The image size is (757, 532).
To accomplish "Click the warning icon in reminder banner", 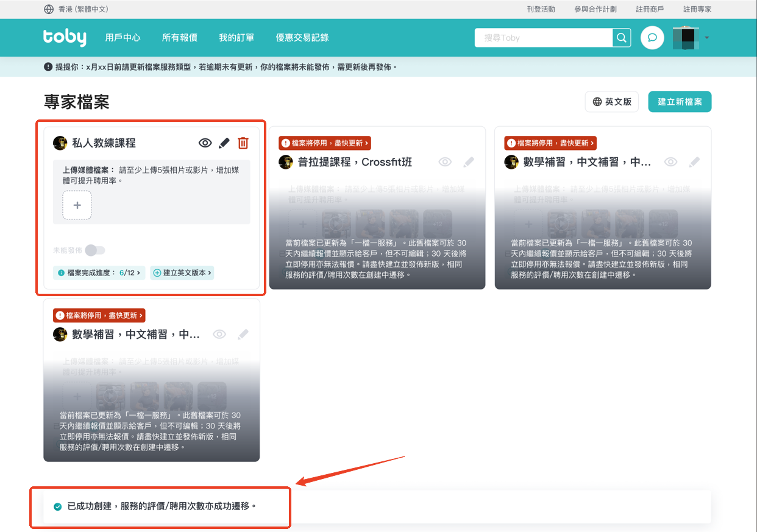I will click(48, 66).
